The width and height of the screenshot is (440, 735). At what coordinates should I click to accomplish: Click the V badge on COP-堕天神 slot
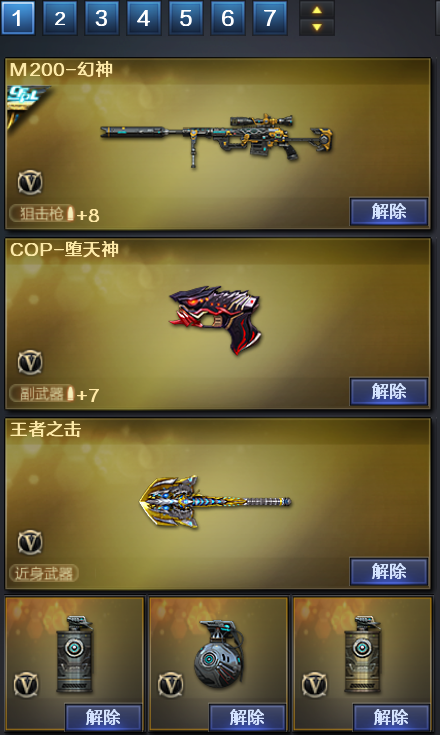click(30, 362)
